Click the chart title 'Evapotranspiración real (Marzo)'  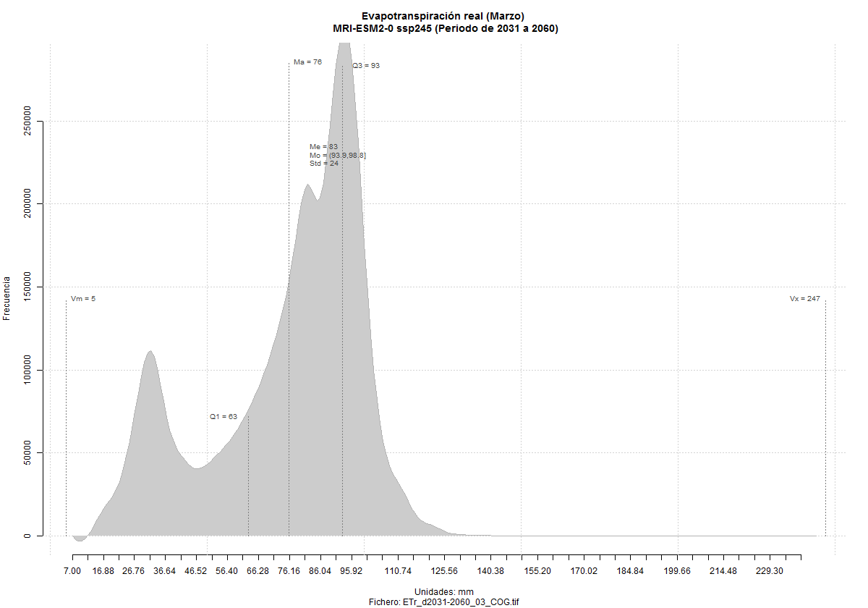point(443,16)
